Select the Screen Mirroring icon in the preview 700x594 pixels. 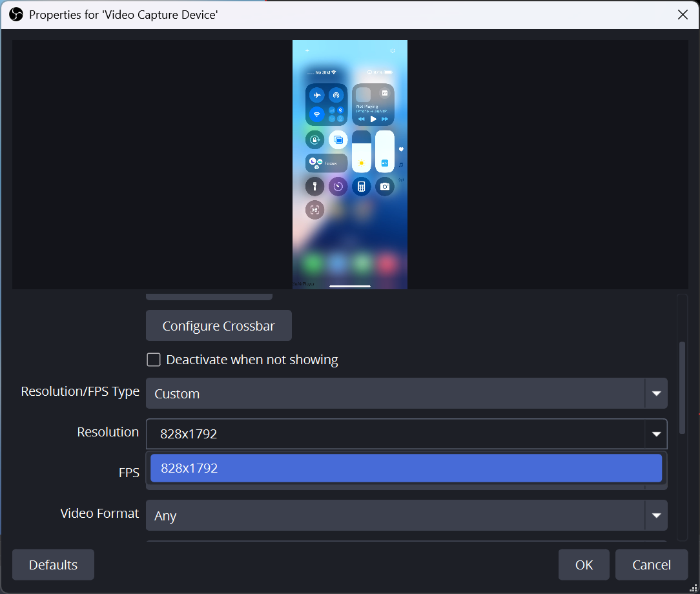(x=338, y=139)
